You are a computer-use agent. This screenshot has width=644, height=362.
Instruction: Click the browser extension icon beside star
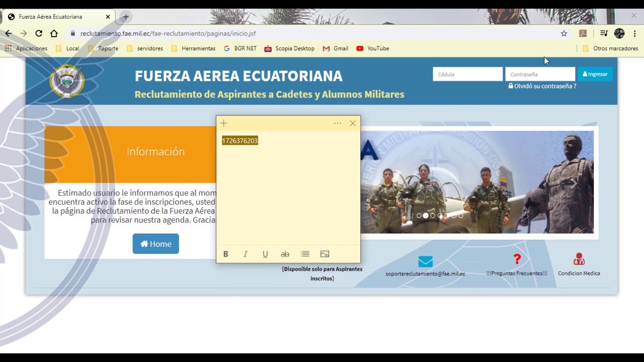pyautogui.click(x=583, y=33)
